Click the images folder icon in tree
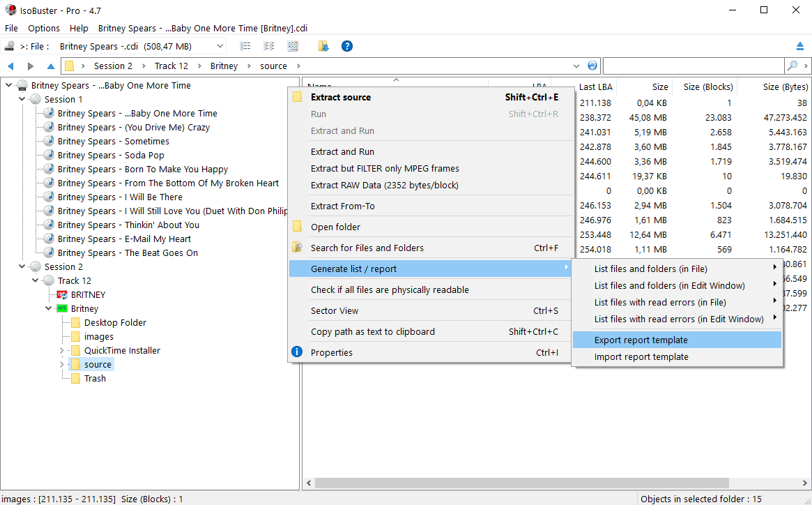Image resolution: width=812 pixels, height=505 pixels. click(x=75, y=336)
